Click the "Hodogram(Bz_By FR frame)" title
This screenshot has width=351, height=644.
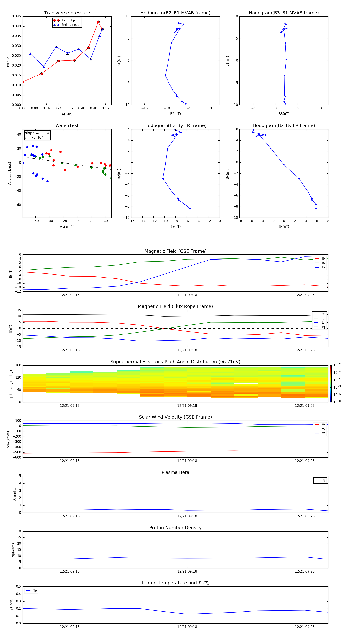coord(175,125)
